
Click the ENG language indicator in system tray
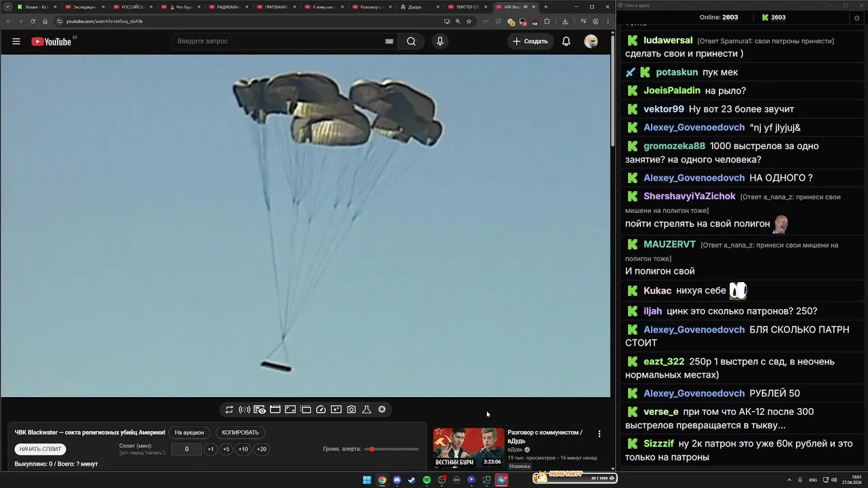[x=813, y=480]
